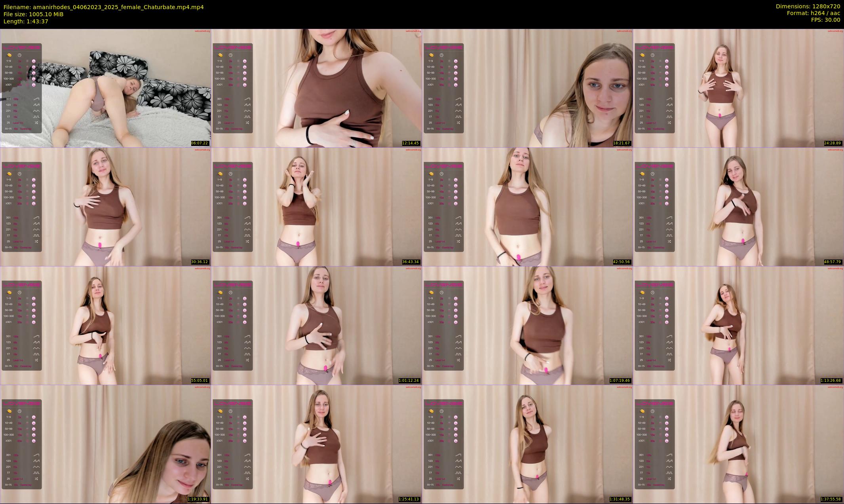
Task: Click the Filename text in the header
Action: 103,7
